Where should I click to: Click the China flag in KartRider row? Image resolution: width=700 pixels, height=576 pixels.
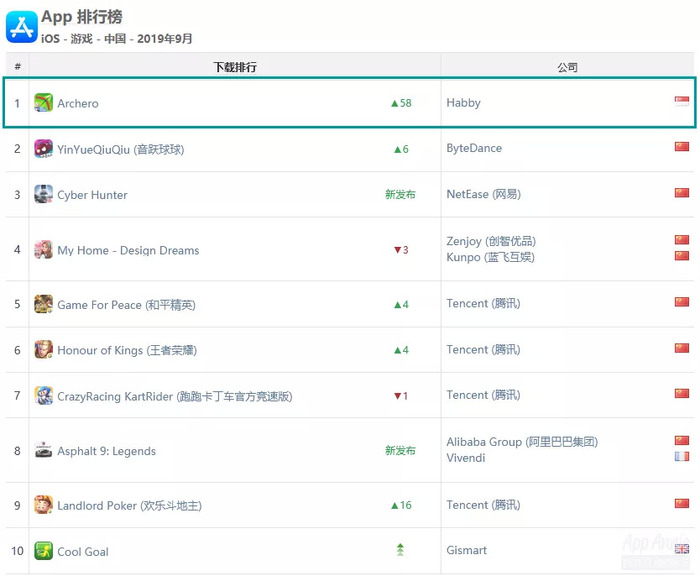(x=682, y=393)
